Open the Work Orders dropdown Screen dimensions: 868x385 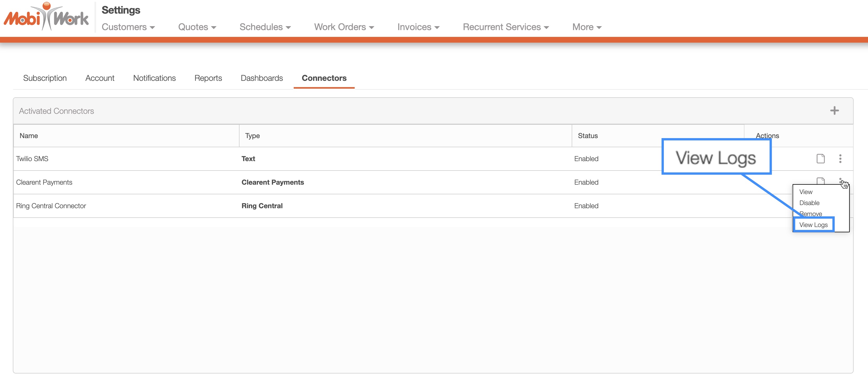pyautogui.click(x=344, y=27)
